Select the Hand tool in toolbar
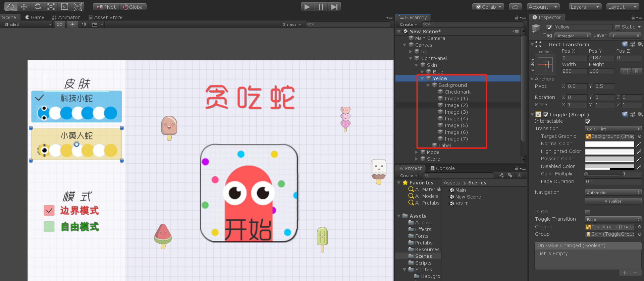 [10, 7]
